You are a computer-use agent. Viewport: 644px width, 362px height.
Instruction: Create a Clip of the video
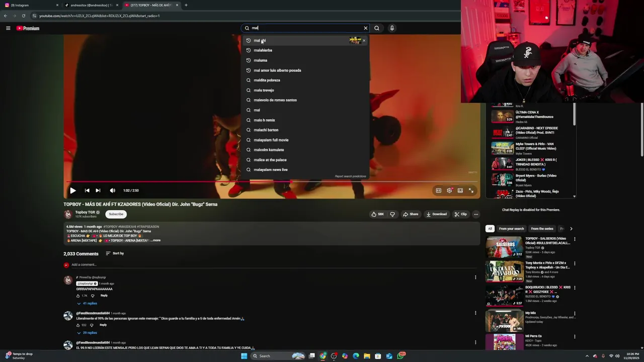pos(460,214)
